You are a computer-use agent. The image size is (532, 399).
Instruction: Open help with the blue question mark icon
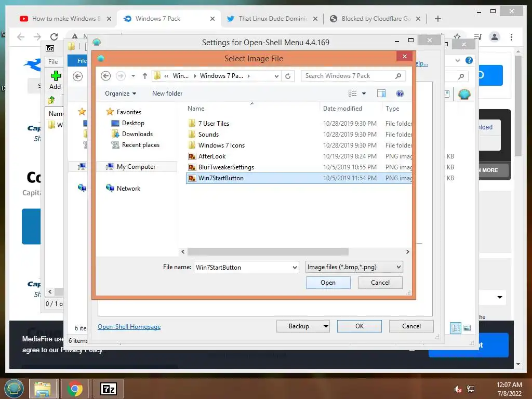[400, 94]
